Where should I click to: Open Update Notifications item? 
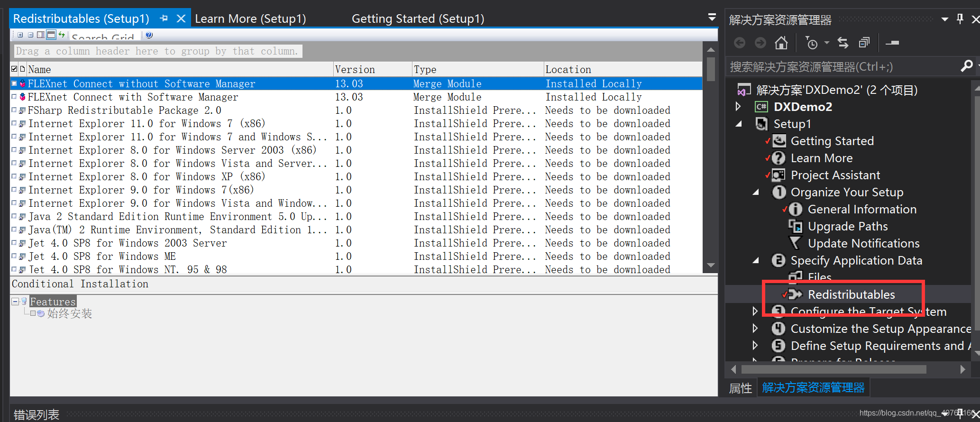(863, 243)
